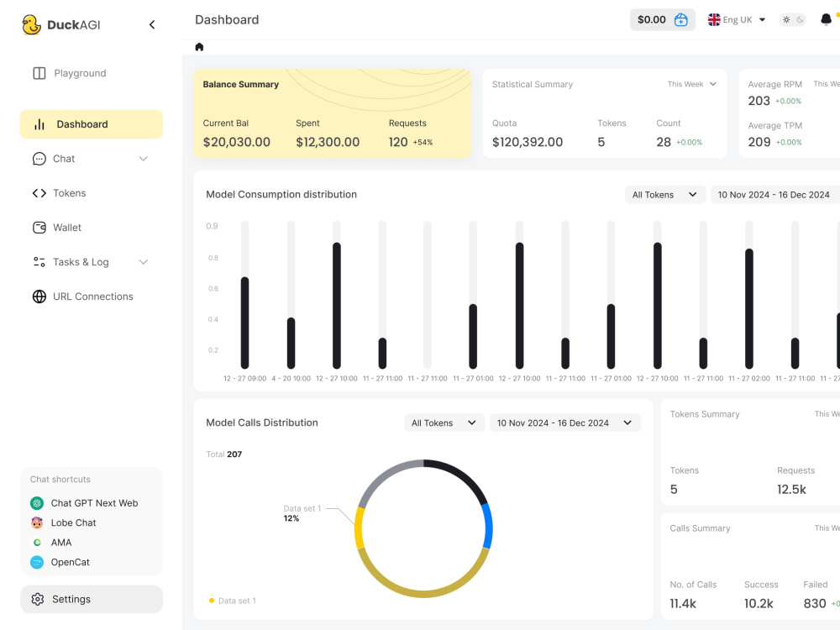The width and height of the screenshot is (840, 630).
Task: Click the Quota $120,392.00 value
Action: click(528, 142)
